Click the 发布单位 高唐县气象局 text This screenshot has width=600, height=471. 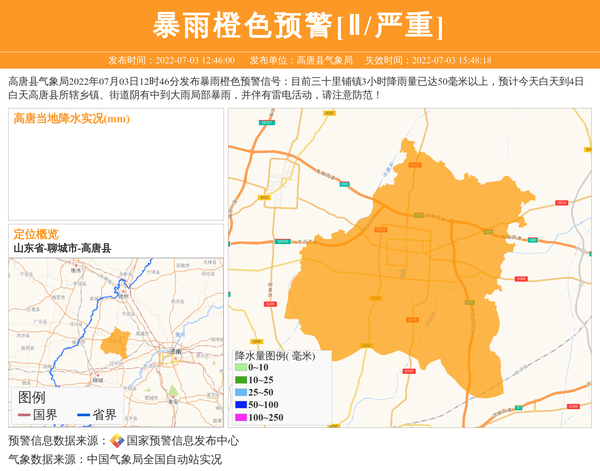click(301, 60)
